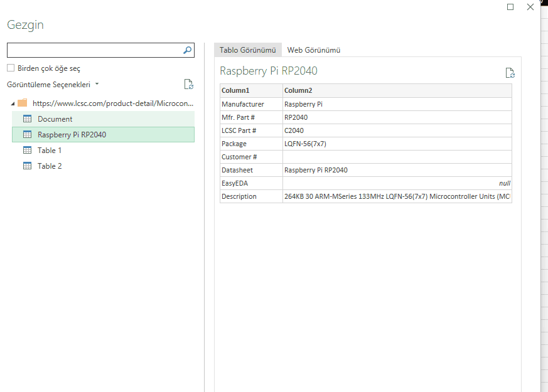
Task: Click the 'Datasheet' cell
Action: pyautogui.click(x=251, y=170)
